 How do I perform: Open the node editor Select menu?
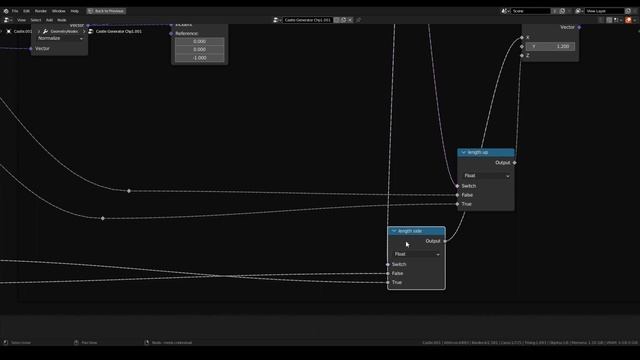(x=36, y=20)
